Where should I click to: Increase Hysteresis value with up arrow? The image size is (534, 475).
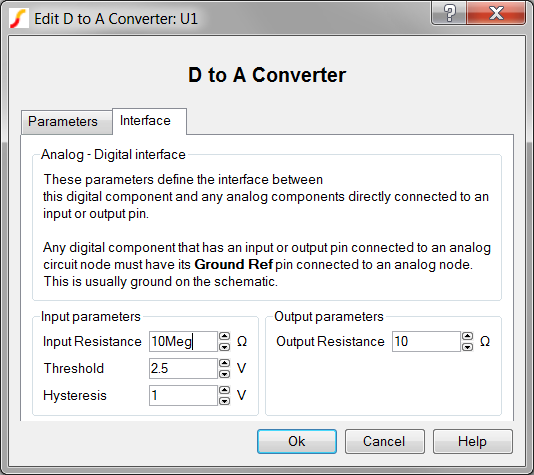[224, 390]
